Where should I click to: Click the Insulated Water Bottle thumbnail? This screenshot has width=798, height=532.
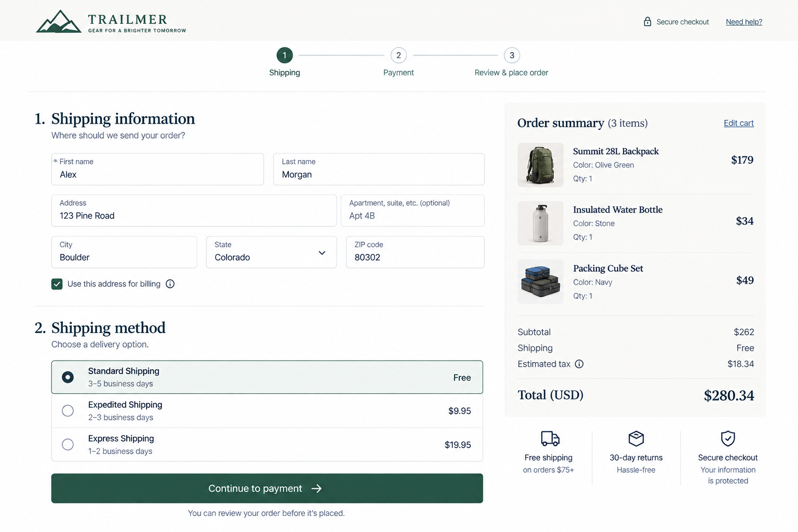540,223
